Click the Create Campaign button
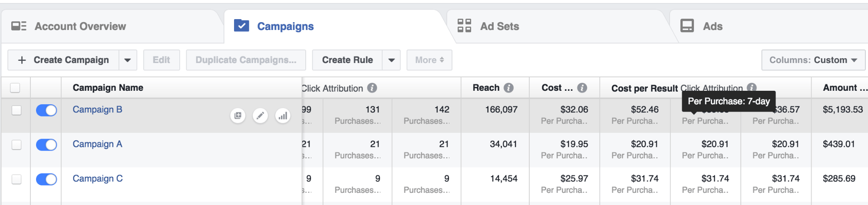The height and width of the screenshot is (205, 868). coord(63,60)
